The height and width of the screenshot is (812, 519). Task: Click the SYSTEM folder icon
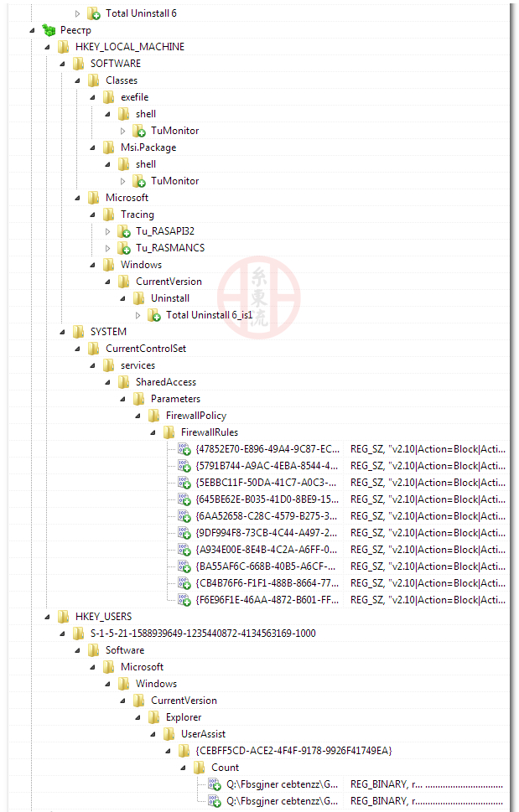[x=78, y=332]
